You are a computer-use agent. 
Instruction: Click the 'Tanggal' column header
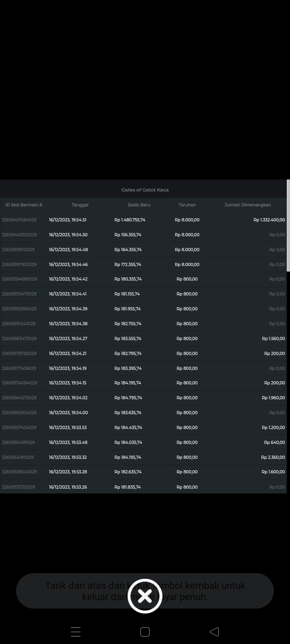click(80, 205)
